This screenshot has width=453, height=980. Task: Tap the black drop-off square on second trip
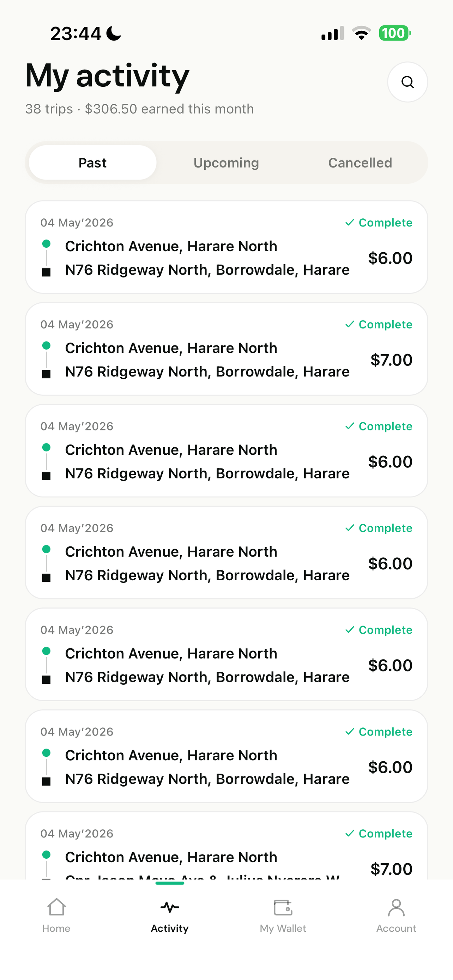(47, 374)
